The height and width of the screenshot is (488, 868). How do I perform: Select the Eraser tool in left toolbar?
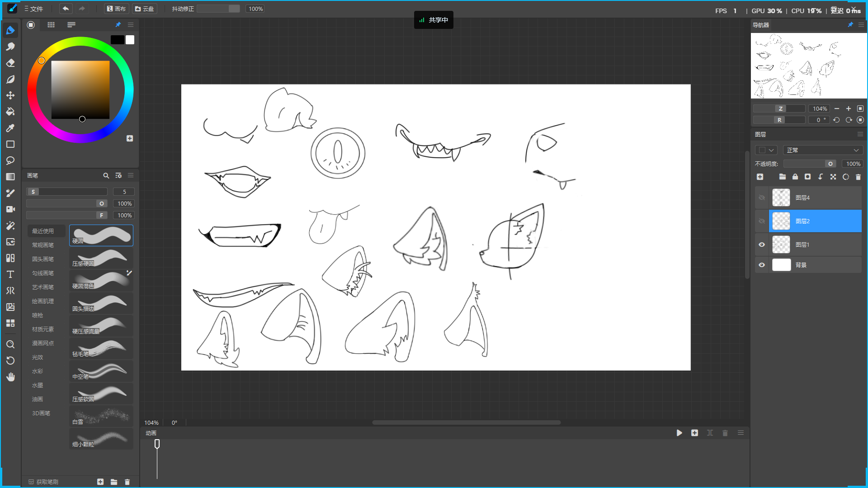pyautogui.click(x=10, y=63)
